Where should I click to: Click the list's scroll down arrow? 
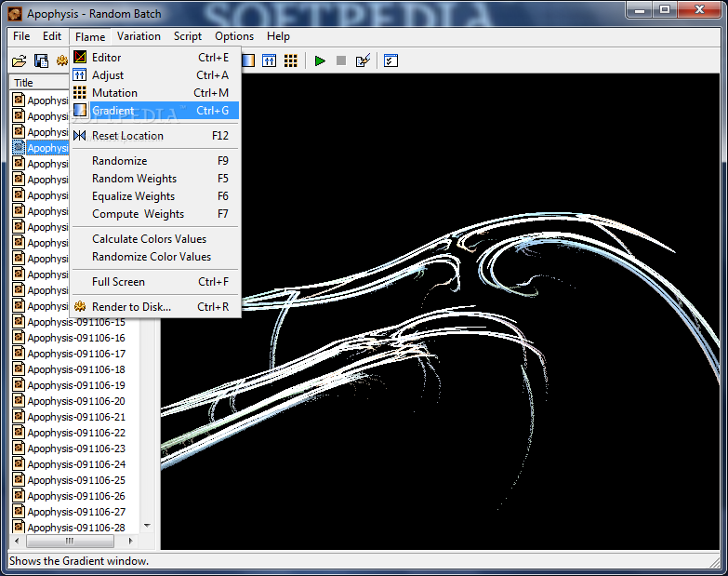click(147, 526)
